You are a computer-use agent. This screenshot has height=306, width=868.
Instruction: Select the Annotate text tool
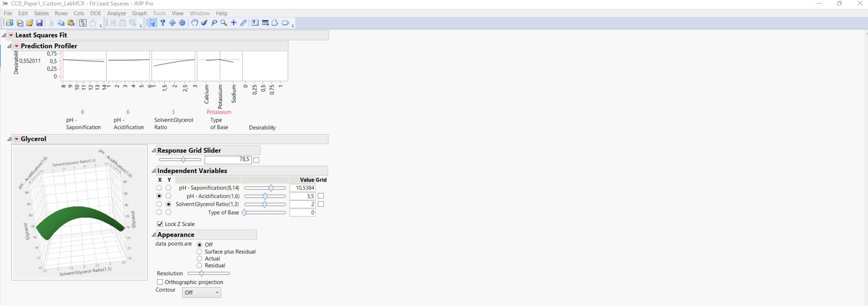255,23
